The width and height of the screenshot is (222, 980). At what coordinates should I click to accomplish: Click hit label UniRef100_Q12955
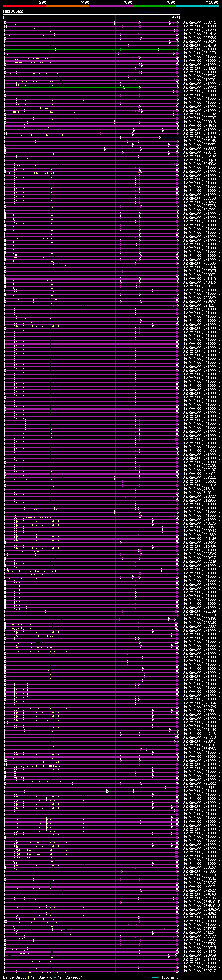pos(199,500)
